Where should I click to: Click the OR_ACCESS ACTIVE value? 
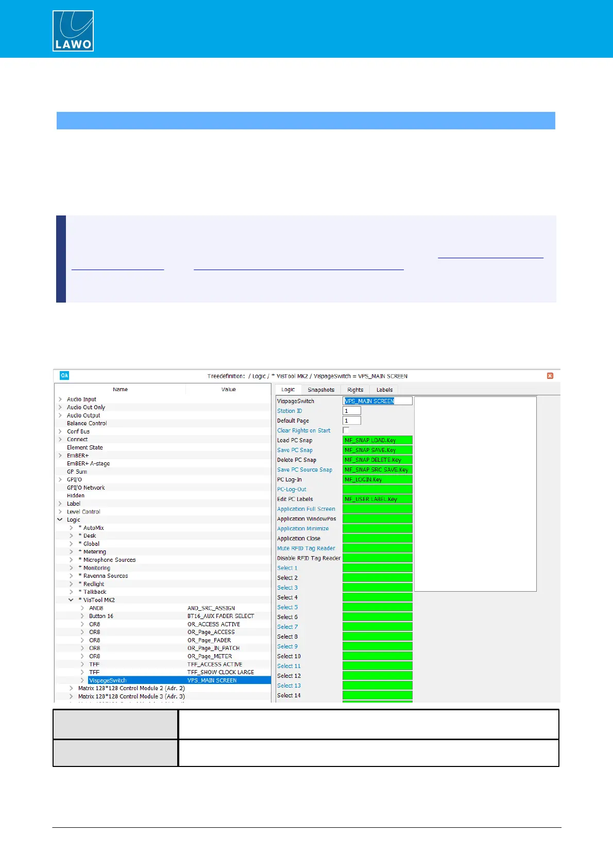(214, 624)
